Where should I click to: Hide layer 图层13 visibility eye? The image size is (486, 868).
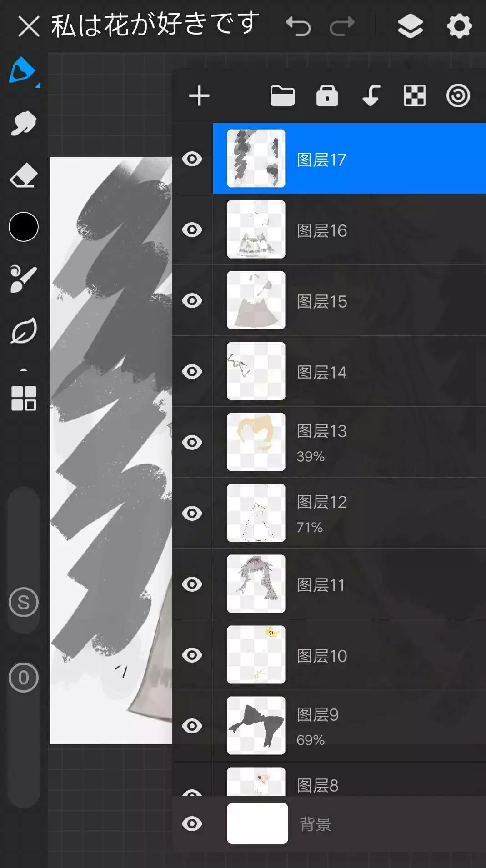click(x=192, y=442)
